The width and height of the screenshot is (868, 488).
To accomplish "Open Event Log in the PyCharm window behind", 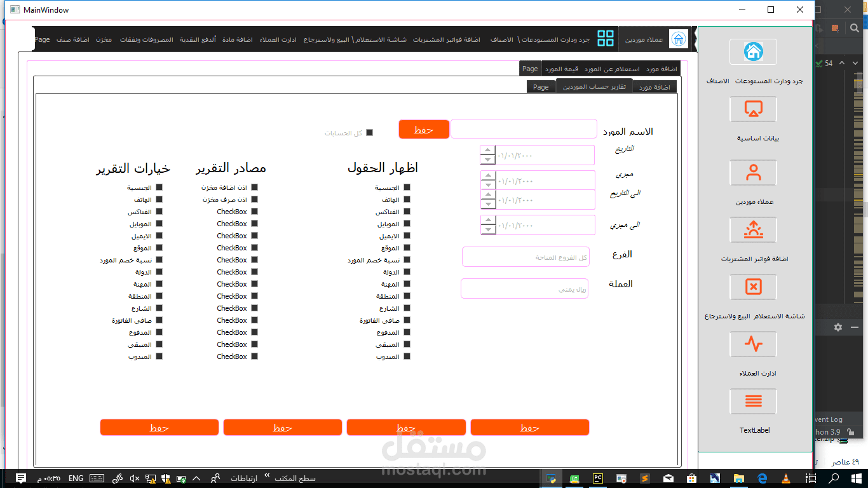I will click(828, 419).
